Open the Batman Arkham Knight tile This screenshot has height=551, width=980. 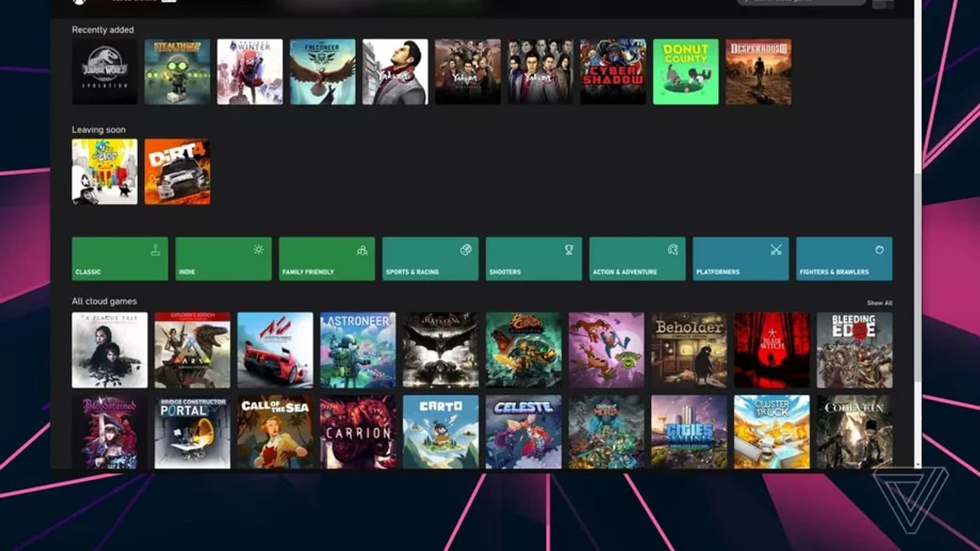441,350
